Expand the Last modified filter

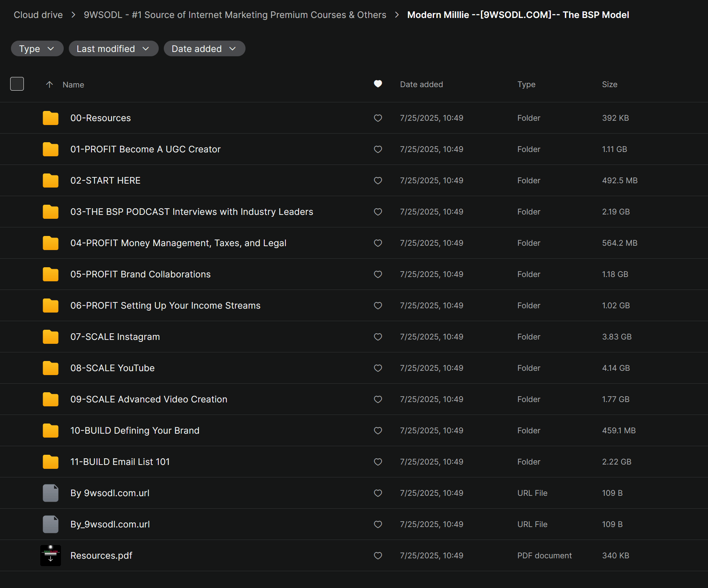pos(113,49)
